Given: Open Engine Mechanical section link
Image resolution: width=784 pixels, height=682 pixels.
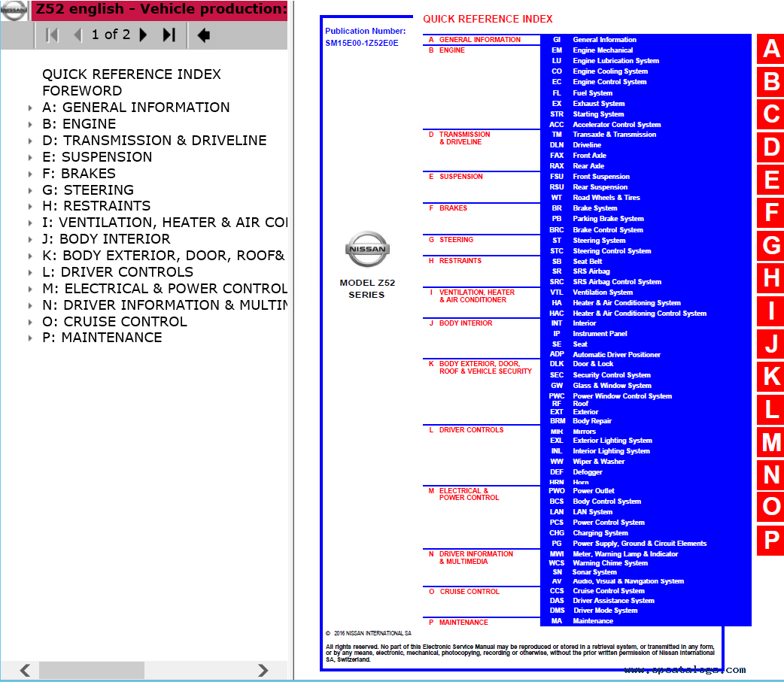Looking at the screenshot, I should (603, 50).
